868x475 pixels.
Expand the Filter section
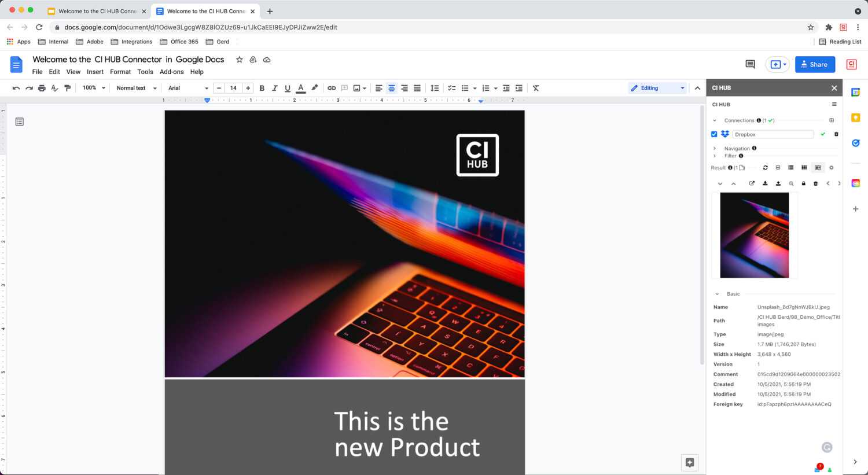coord(715,156)
